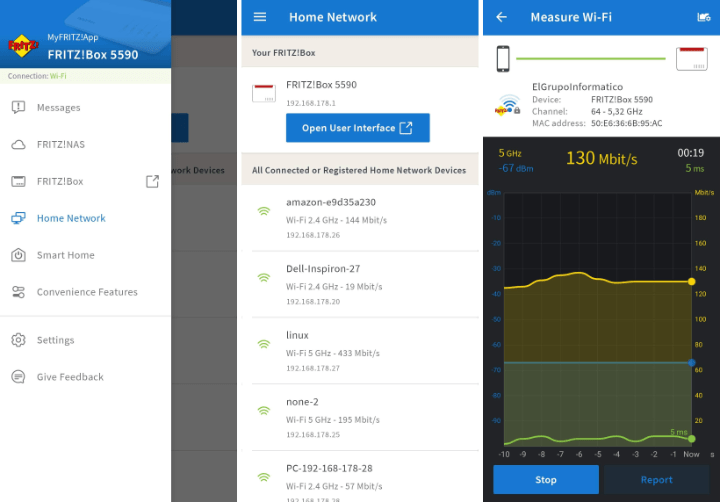This screenshot has width=720, height=502.
Task: Click Open User Interface button
Action: (x=358, y=128)
